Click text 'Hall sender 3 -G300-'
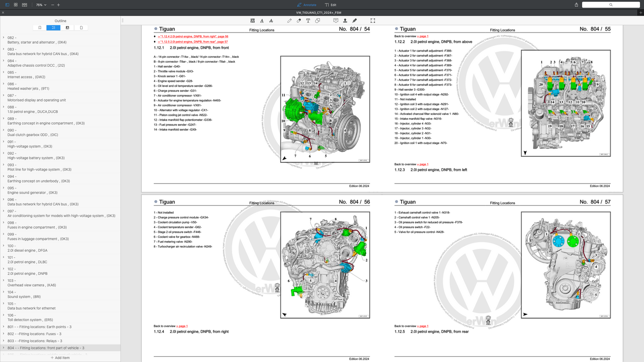The width and height of the screenshot is (644, 362). [x=412, y=89]
